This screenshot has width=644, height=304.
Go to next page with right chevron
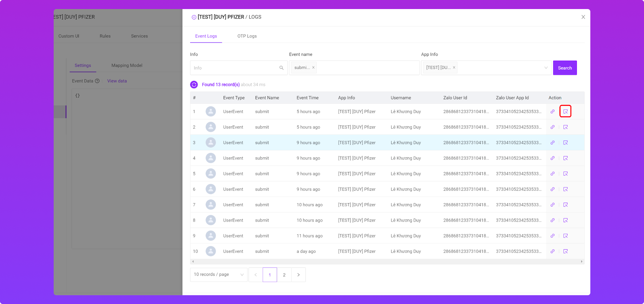[x=299, y=275]
